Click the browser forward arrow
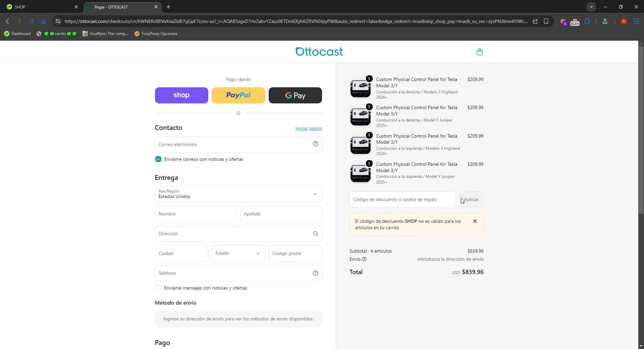The image size is (644, 349). click(19, 21)
